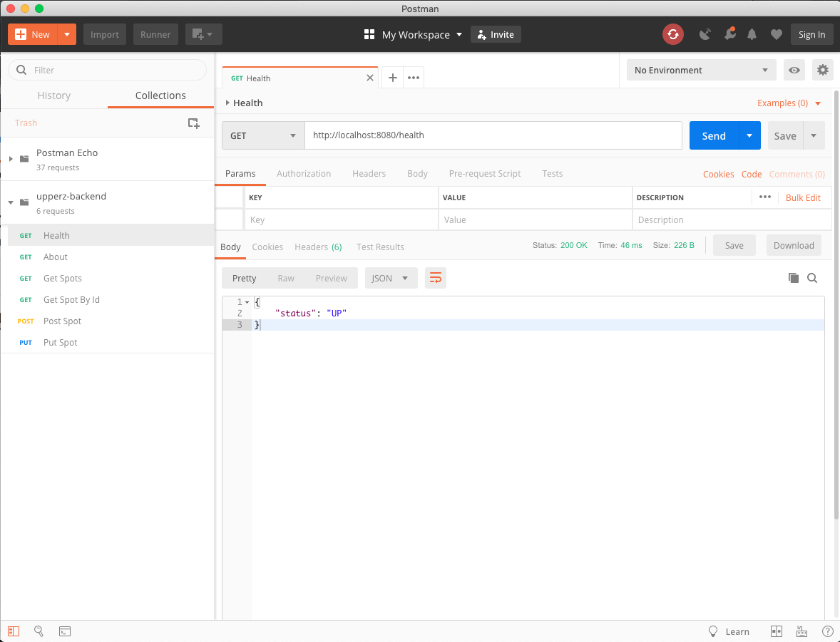840x642 pixels.
Task: Close the Health request tab
Action: point(369,78)
